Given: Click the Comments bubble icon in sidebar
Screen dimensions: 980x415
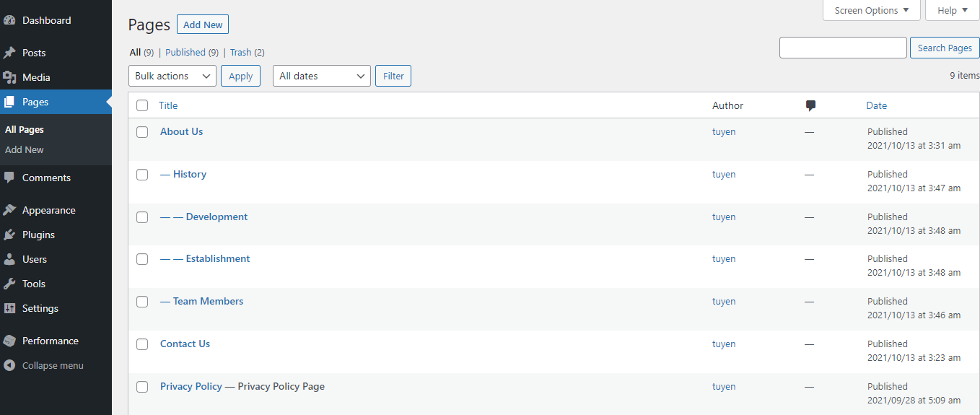Looking at the screenshot, I should pyautogui.click(x=9, y=178).
